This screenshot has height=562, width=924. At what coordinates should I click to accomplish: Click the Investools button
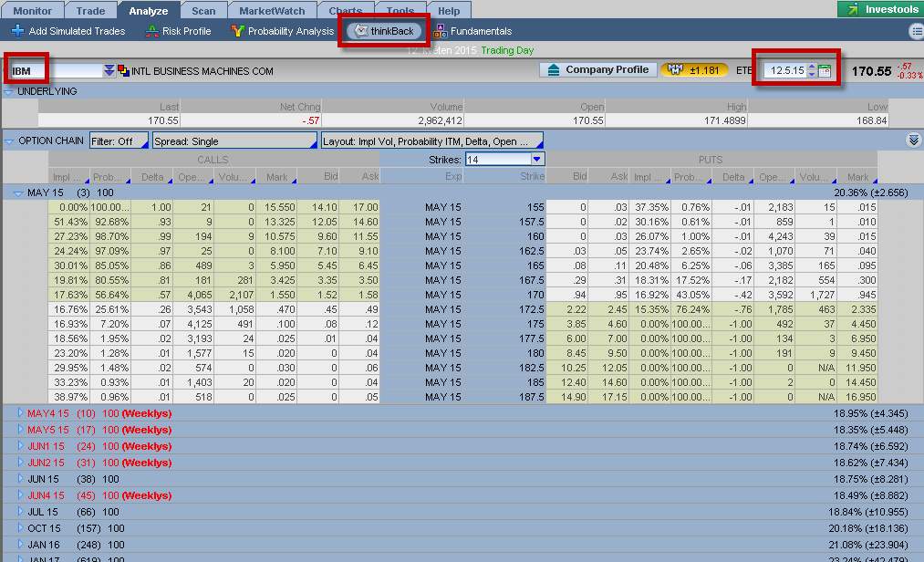click(879, 9)
